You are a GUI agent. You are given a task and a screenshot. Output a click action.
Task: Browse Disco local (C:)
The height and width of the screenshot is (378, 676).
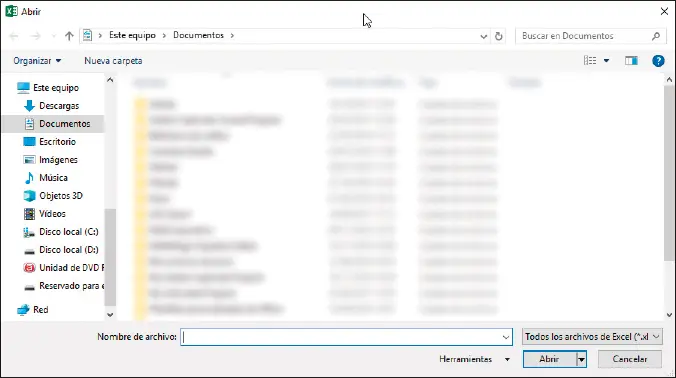tap(69, 232)
